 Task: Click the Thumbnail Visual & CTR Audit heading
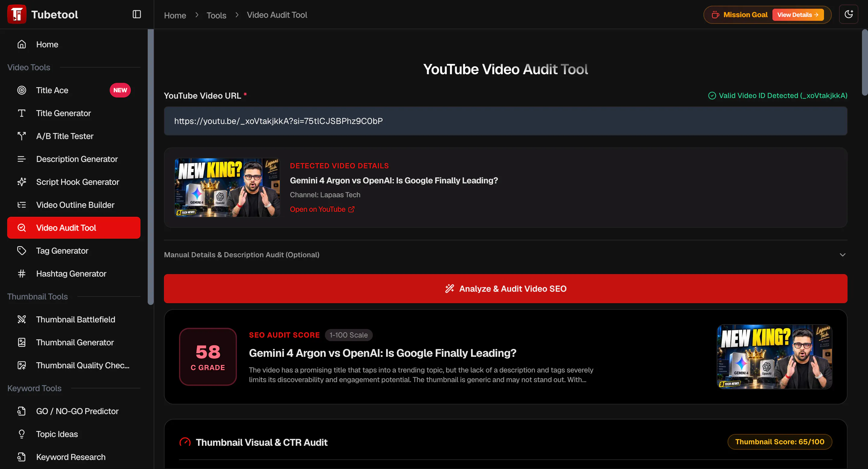click(x=262, y=442)
